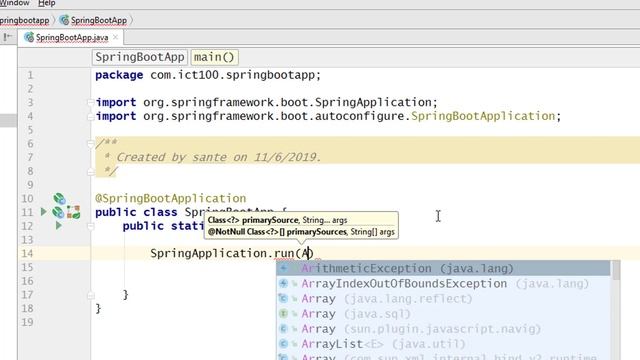
Task: Click the @SpringBootApplication annotation
Action: point(170,199)
